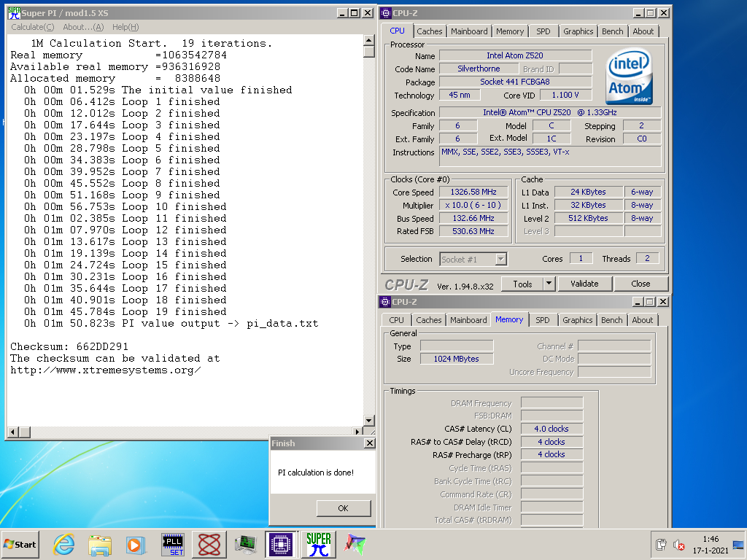
Task: Click the lower CPU-Z window title icon
Action: tap(385, 301)
